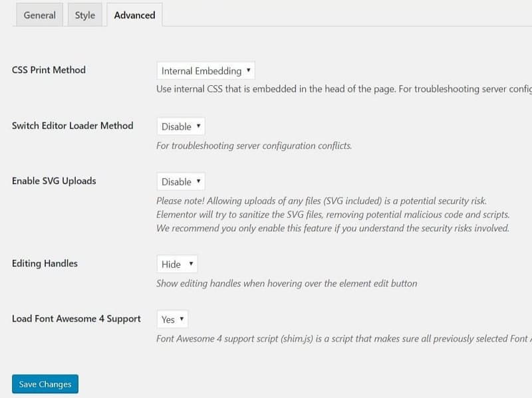This screenshot has width=532, height=398.
Task: Click the Editing Handles label
Action: (45, 264)
